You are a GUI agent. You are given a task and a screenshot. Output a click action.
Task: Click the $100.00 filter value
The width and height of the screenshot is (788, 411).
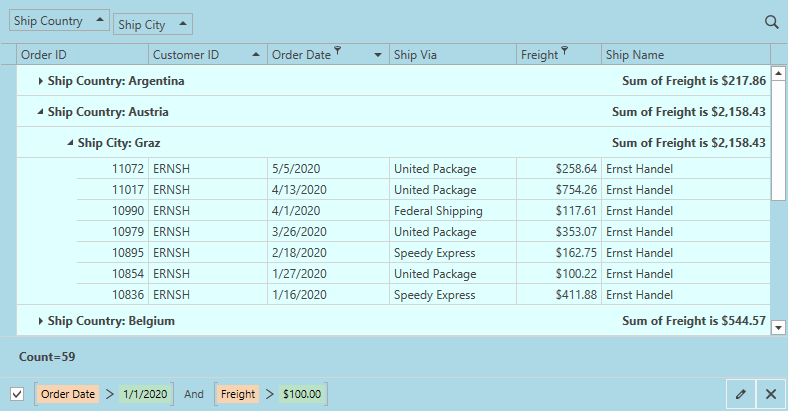(302, 394)
